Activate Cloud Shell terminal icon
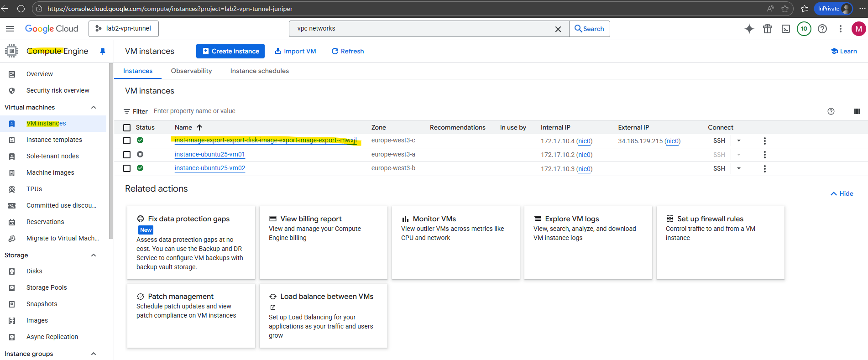 (786, 29)
